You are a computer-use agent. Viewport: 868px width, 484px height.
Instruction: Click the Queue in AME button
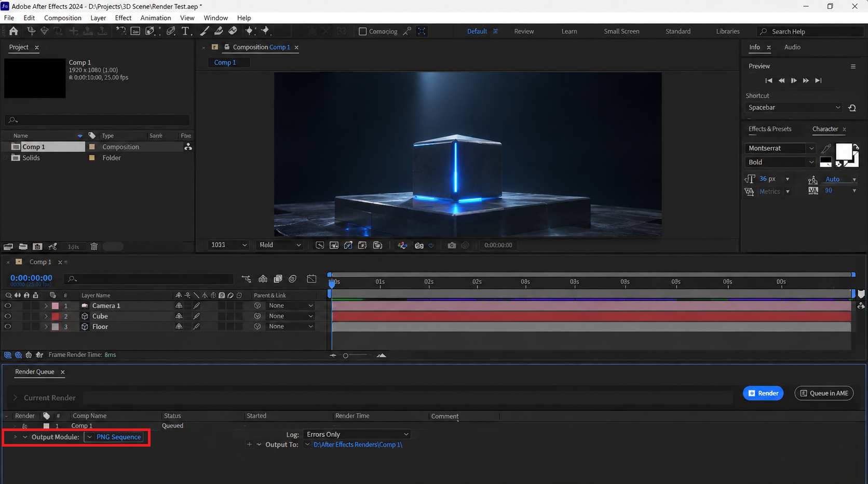pyautogui.click(x=824, y=393)
